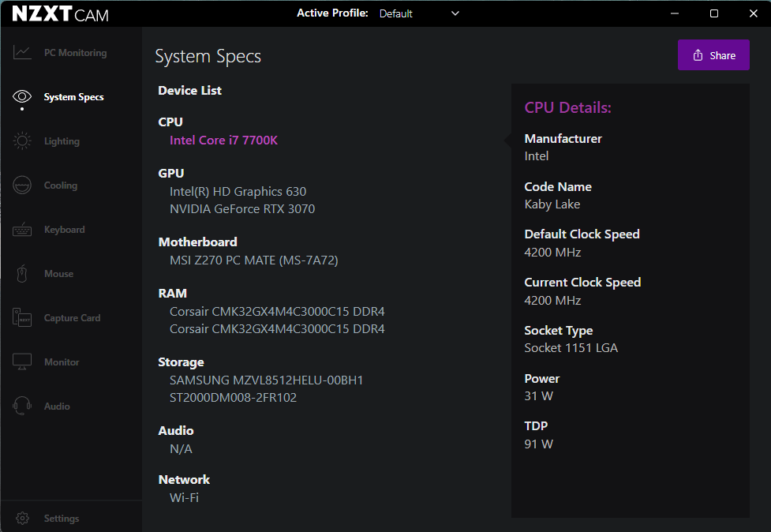Image resolution: width=771 pixels, height=532 pixels.
Task: Open the Capture Card section
Action: (x=73, y=318)
